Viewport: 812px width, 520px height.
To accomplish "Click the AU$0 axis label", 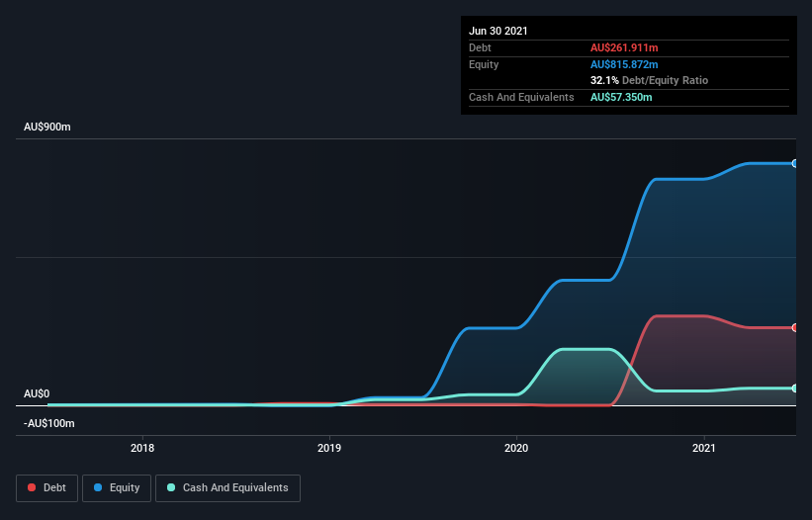I will click(37, 393).
